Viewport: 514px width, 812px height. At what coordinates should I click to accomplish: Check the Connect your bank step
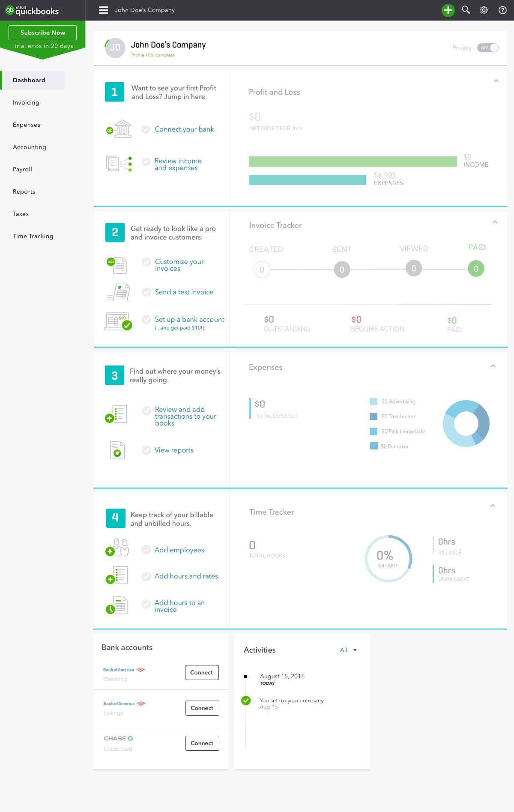click(146, 129)
